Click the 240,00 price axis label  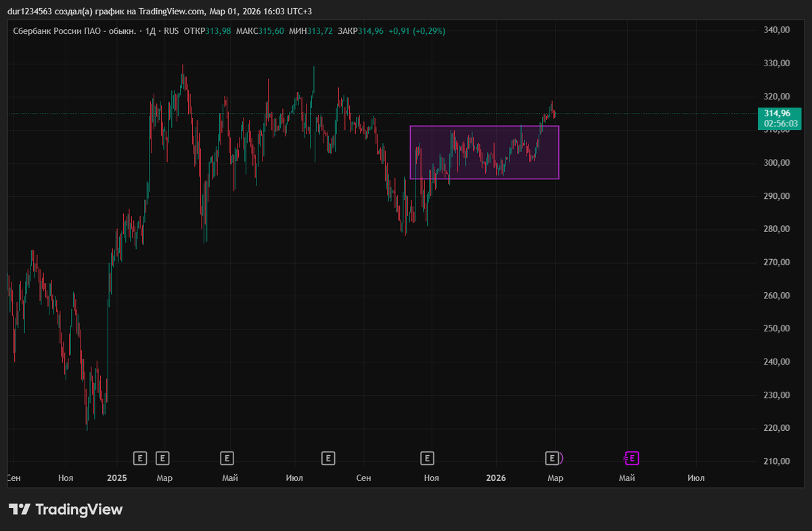tap(776, 362)
